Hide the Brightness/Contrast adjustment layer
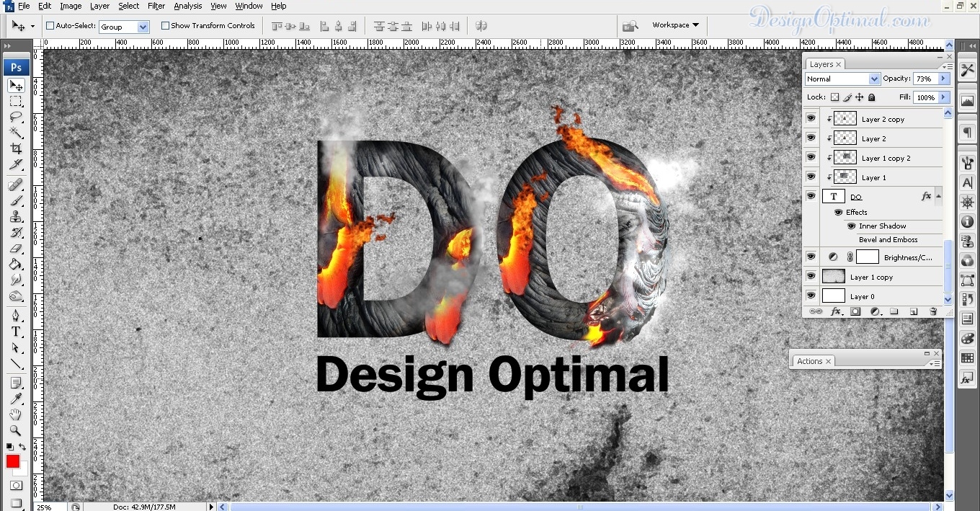980x511 pixels. tap(811, 257)
